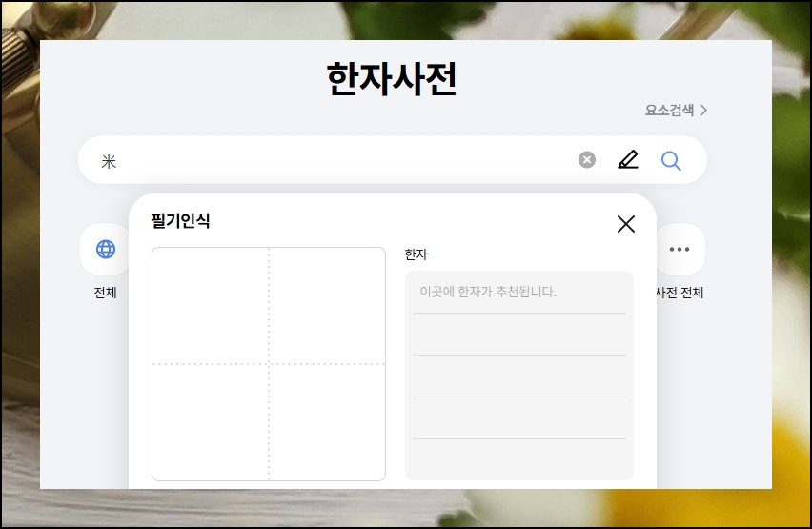Select the 전체 globe icon

(x=106, y=249)
